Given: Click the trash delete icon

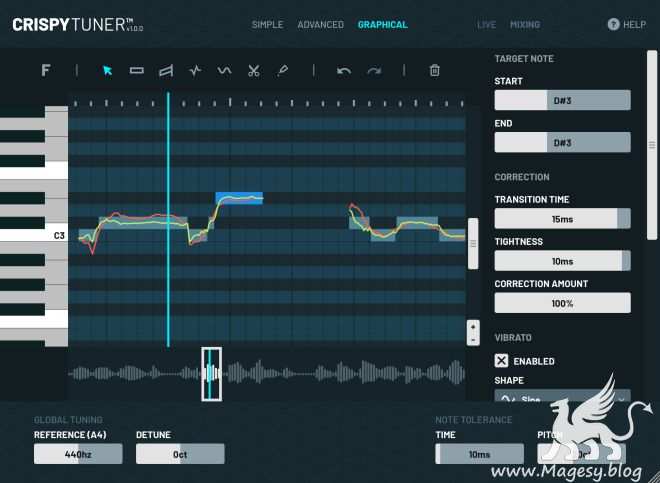Looking at the screenshot, I should 434,70.
